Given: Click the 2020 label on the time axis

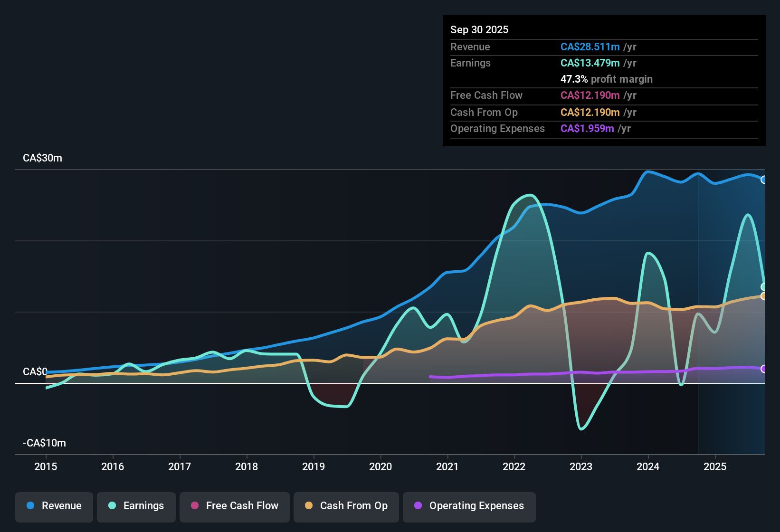Looking at the screenshot, I should click(x=380, y=467).
